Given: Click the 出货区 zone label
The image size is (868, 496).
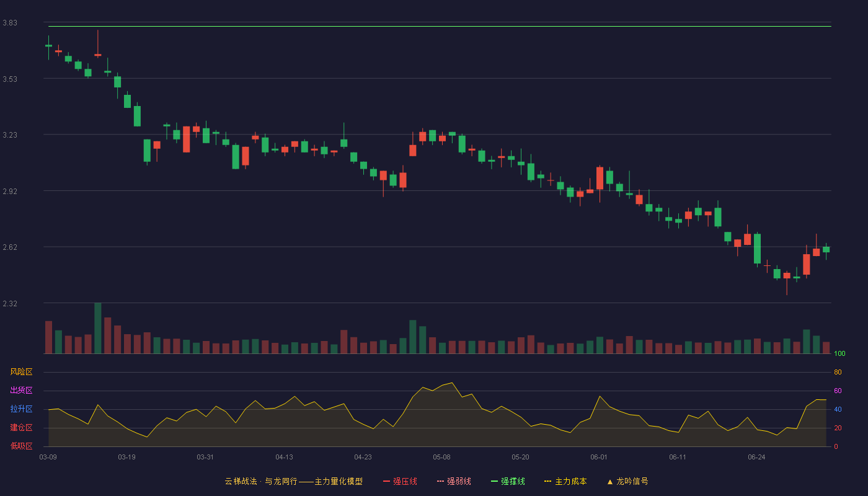Looking at the screenshot, I should (x=21, y=391).
